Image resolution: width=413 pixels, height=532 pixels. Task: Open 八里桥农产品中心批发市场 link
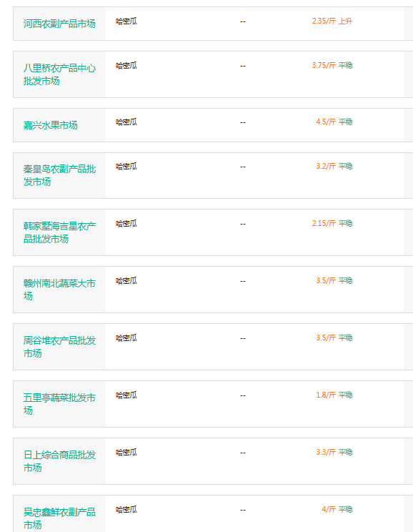point(59,74)
